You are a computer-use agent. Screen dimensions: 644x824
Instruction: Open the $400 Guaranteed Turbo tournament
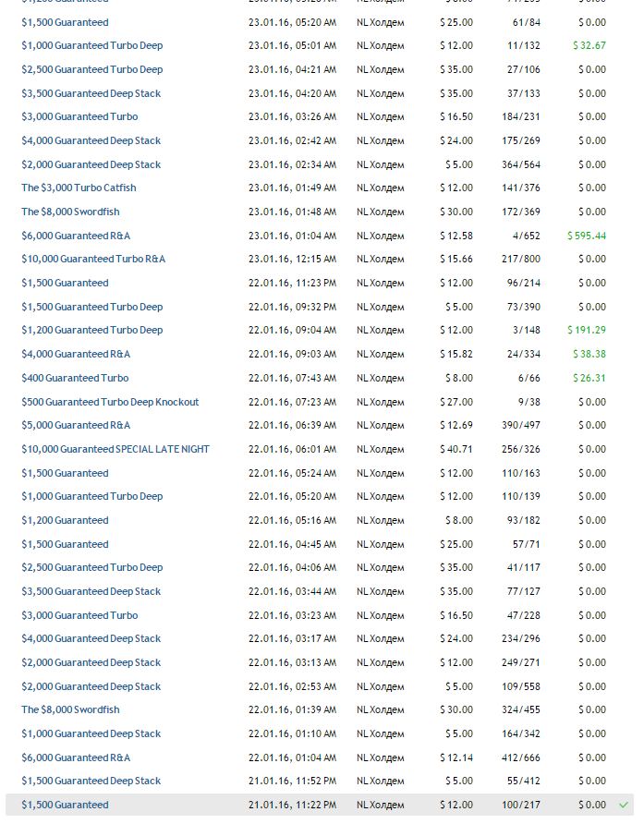tap(75, 378)
